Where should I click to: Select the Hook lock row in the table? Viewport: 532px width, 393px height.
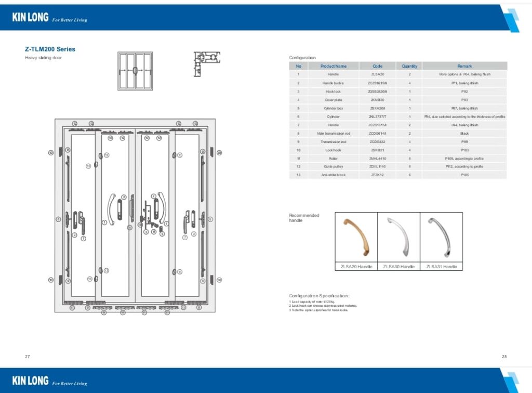(397, 91)
